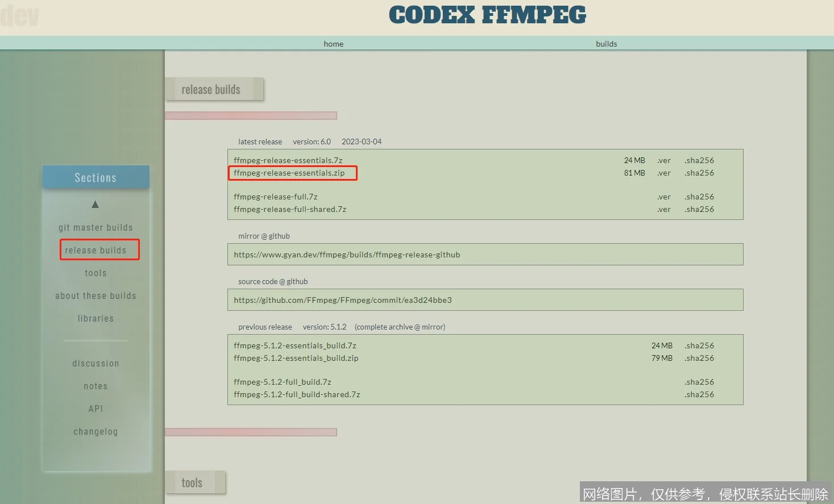834x504 pixels.
Task: Download ffmpeg-release-essentials.zip
Action: (289, 173)
